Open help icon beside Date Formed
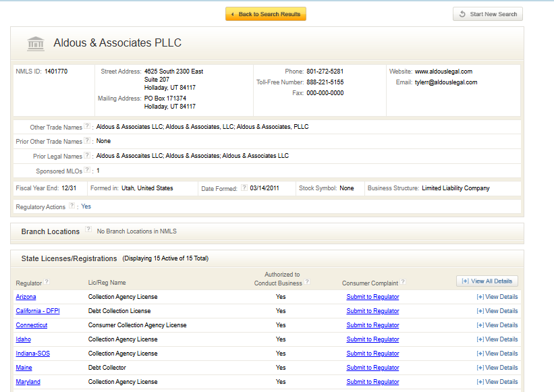 point(244,188)
